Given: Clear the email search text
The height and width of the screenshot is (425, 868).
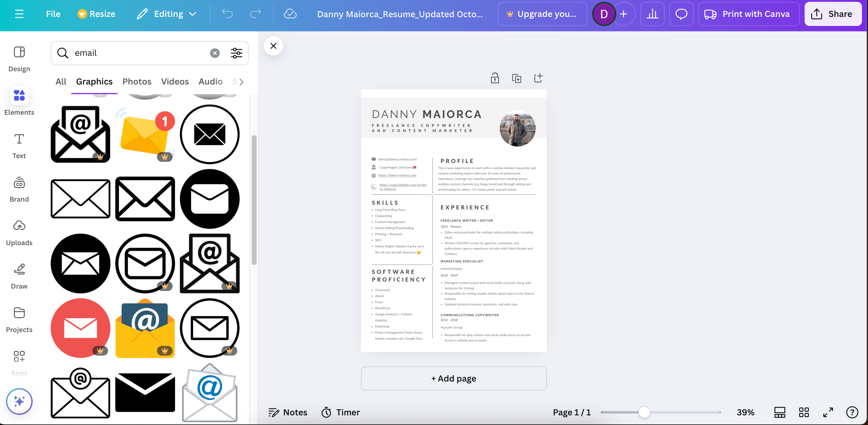Looking at the screenshot, I should (x=215, y=53).
